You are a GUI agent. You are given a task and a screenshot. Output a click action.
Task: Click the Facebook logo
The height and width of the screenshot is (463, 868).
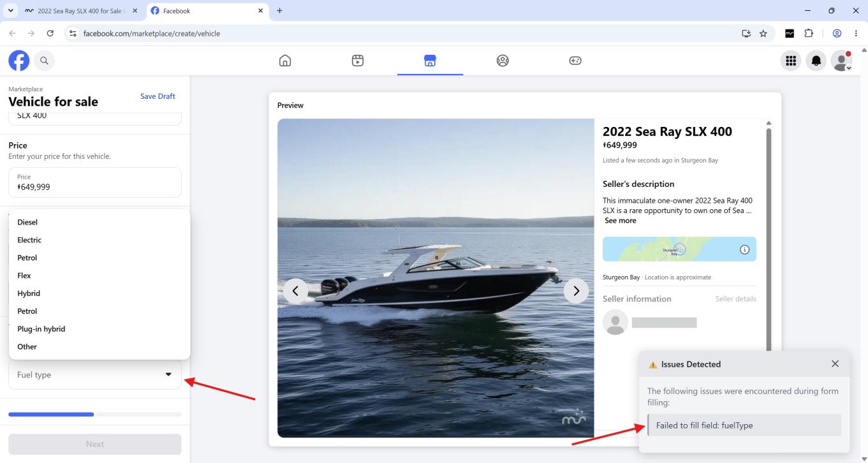tap(18, 61)
